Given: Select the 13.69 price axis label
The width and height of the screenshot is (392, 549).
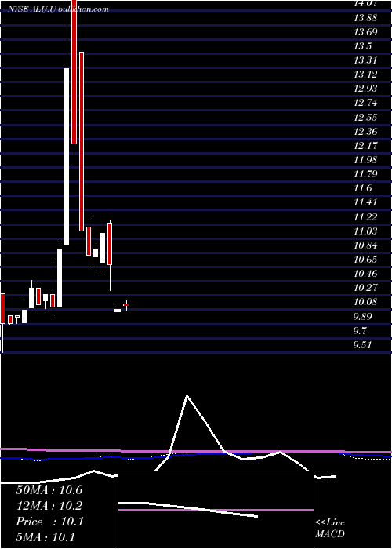Looking at the screenshot, I should pyautogui.click(x=365, y=32).
